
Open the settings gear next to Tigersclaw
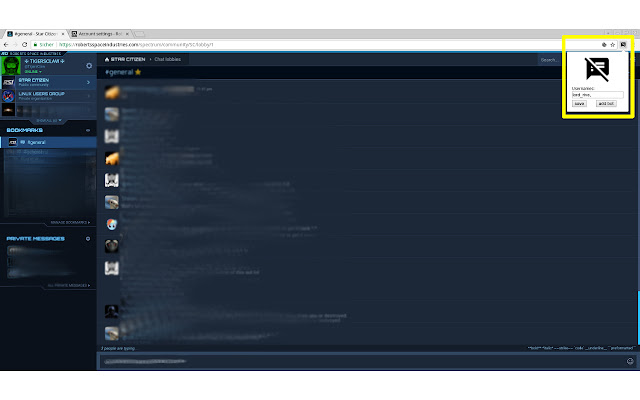89,65
